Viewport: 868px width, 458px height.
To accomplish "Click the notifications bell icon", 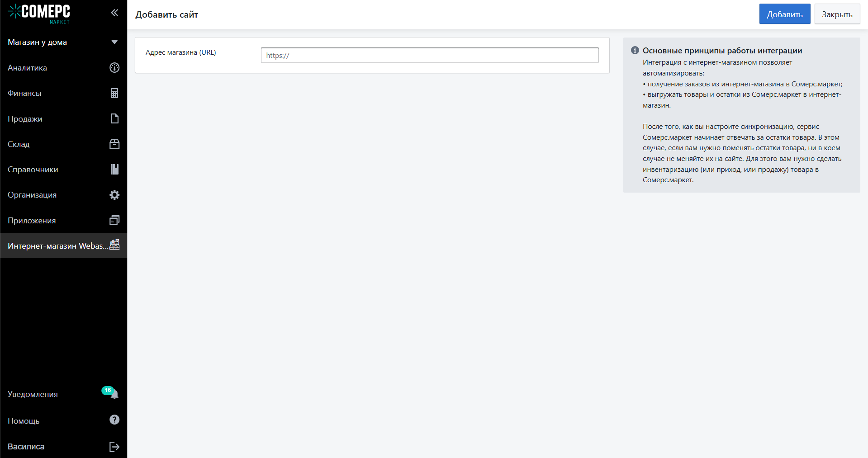I will tap(115, 395).
